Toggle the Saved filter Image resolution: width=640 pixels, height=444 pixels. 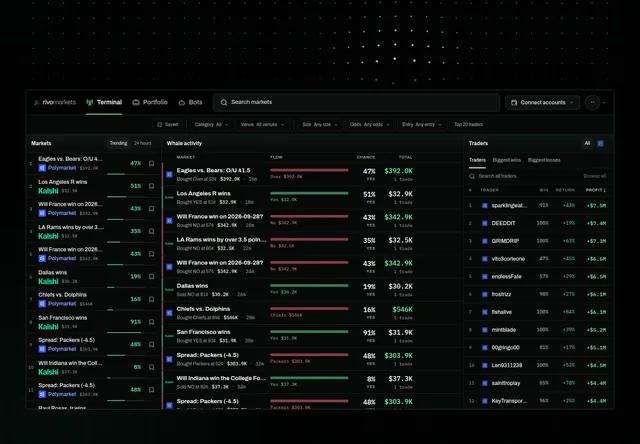pos(168,124)
